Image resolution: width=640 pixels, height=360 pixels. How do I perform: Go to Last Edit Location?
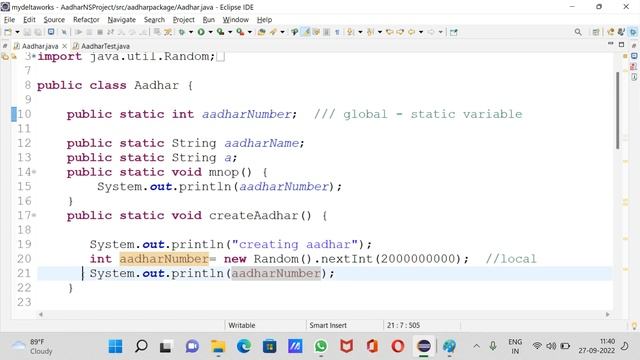(x=390, y=32)
